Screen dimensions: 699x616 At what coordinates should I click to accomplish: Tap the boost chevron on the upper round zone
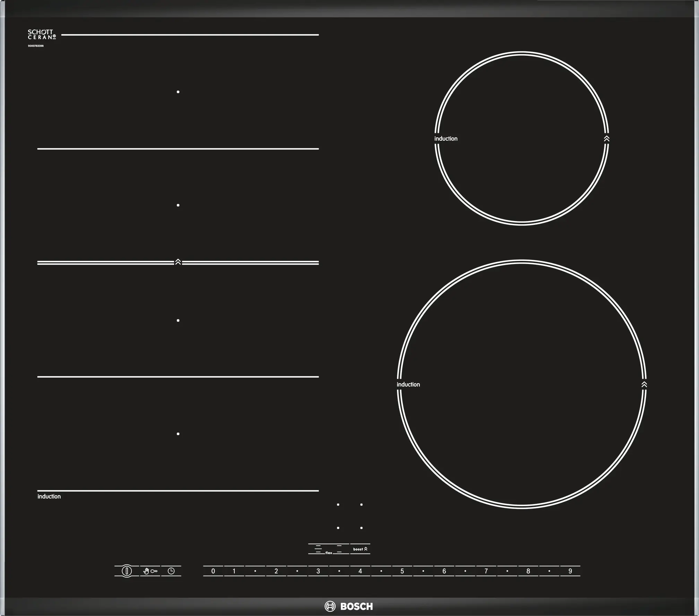pos(606,139)
